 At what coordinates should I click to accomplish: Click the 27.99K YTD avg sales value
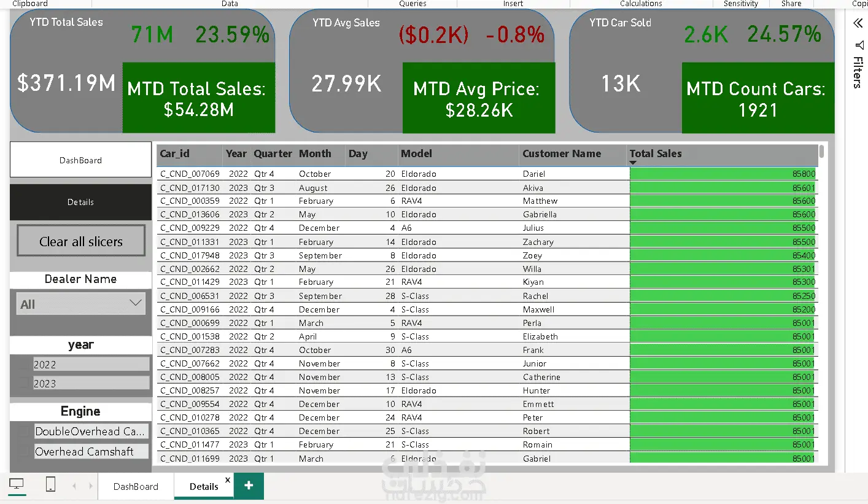click(x=347, y=83)
